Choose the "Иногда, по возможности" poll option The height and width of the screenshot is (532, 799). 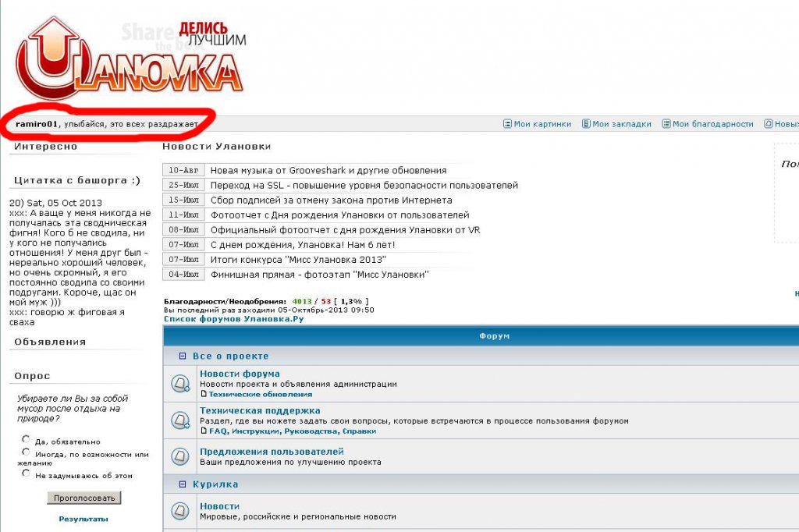pyautogui.click(x=27, y=452)
